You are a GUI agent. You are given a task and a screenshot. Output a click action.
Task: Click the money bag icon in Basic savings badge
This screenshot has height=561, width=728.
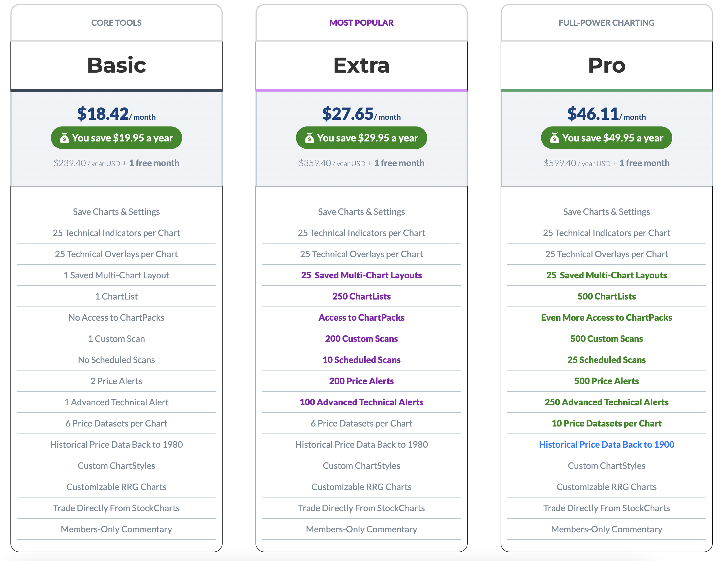coord(64,138)
